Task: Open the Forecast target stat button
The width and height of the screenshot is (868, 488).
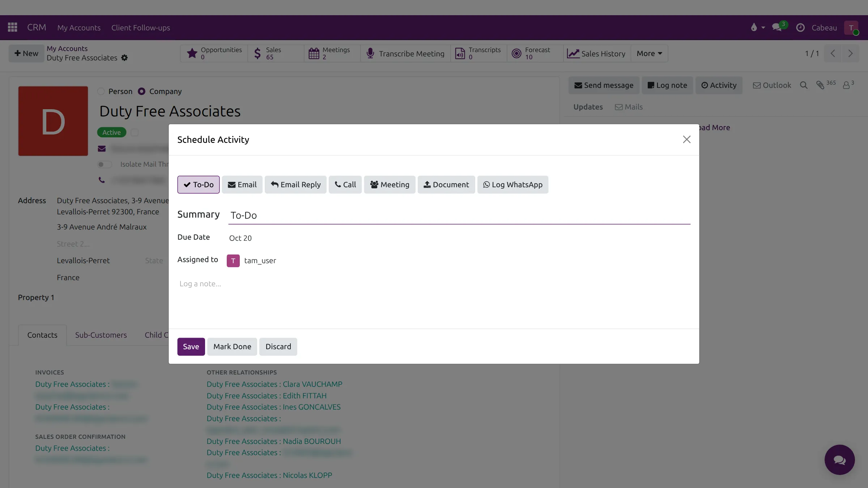Action: coord(535,53)
